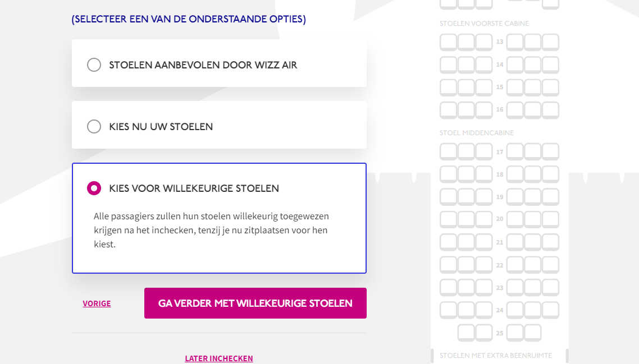Click Ga verder met willekeurige stoelen button
This screenshot has height=364, width=639.
(255, 303)
